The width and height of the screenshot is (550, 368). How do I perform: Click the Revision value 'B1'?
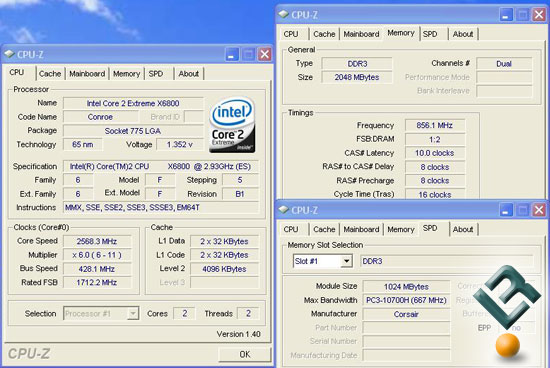coord(240,194)
